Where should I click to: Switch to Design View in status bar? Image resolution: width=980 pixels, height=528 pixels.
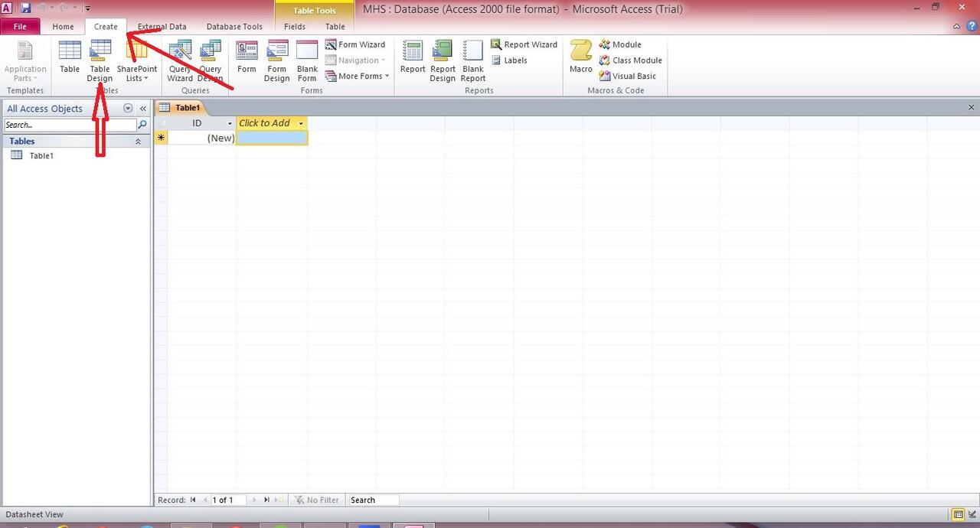[x=972, y=514]
